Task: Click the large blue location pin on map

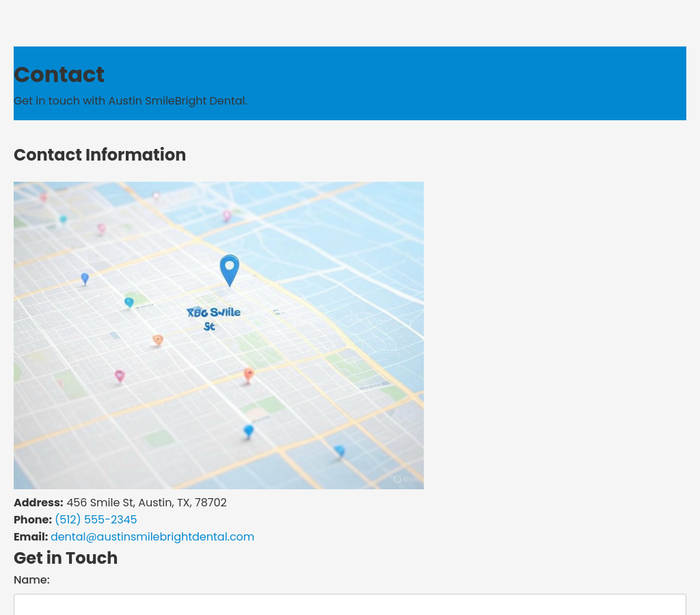Action: click(x=230, y=269)
